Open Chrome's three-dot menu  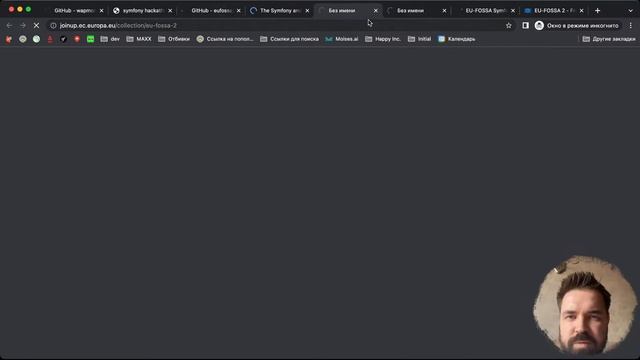click(x=631, y=25)
